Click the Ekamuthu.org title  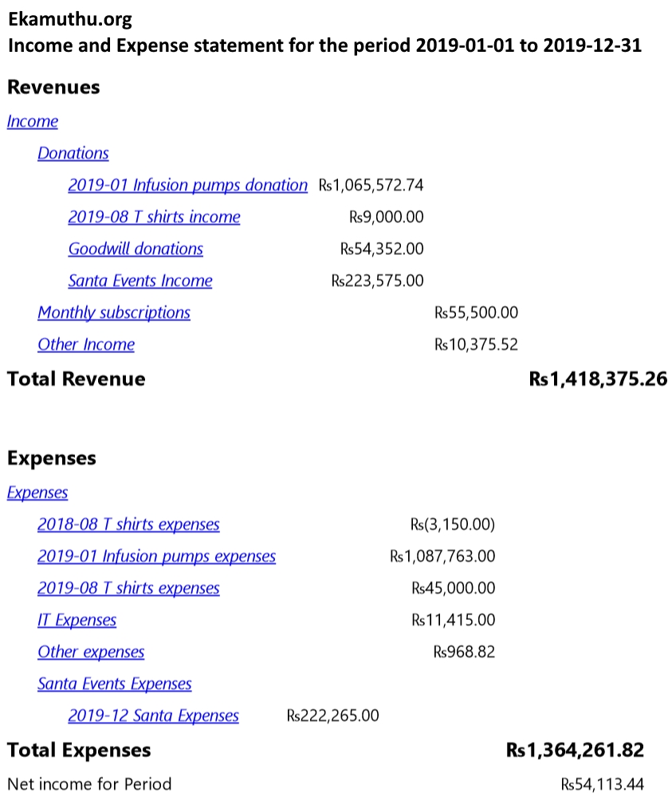click(70, 20)
